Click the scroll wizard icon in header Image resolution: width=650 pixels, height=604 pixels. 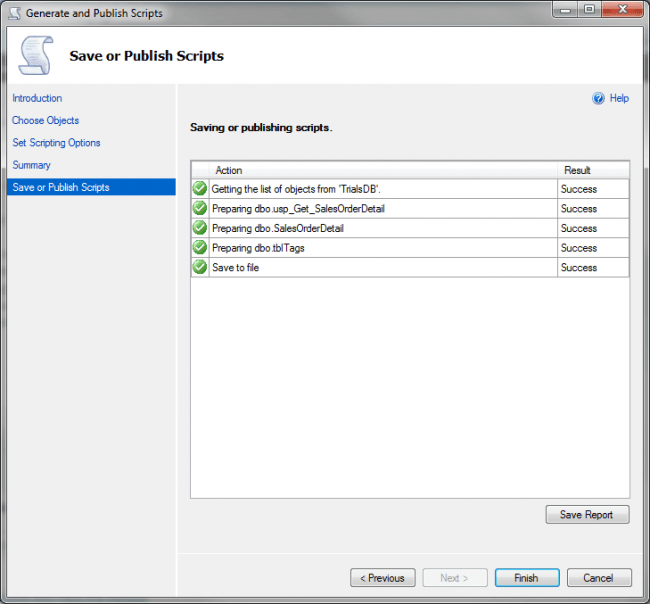(x=35, y=56)
